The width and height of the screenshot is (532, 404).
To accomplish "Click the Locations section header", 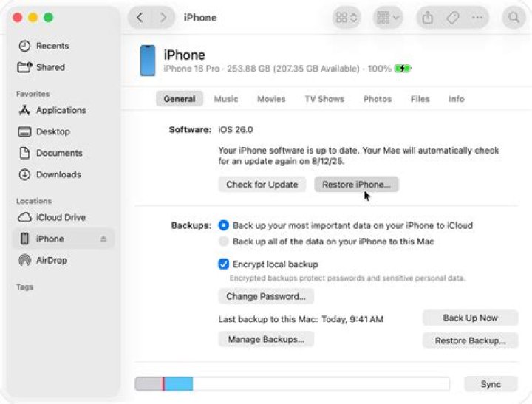I will (x=34, y=201).
